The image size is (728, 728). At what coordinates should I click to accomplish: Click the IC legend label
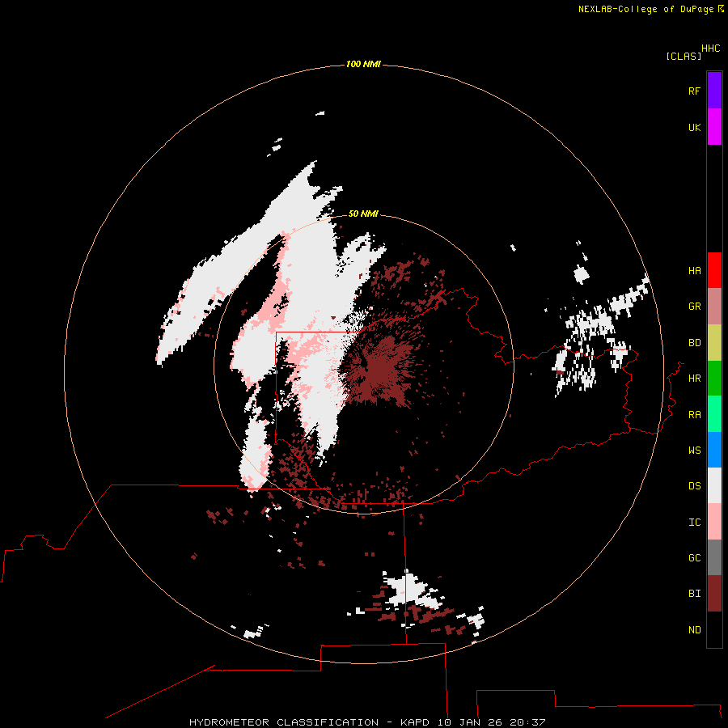point(694,522)
